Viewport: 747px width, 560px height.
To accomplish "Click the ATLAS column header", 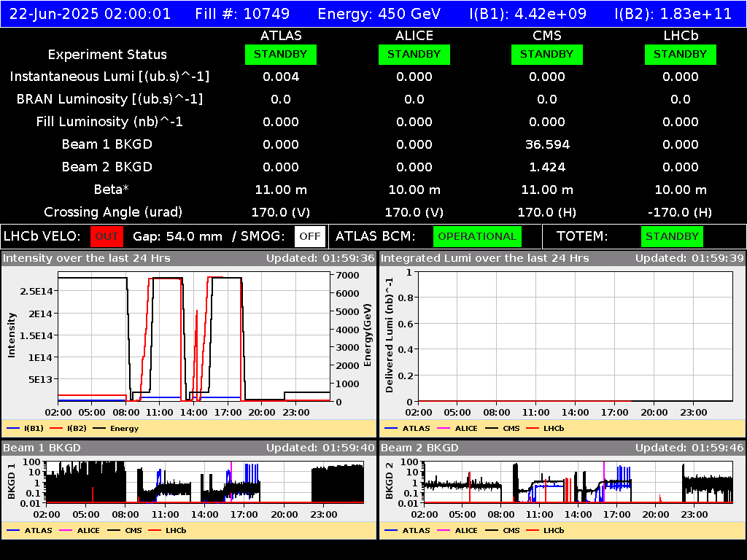I will click(281, 36).
